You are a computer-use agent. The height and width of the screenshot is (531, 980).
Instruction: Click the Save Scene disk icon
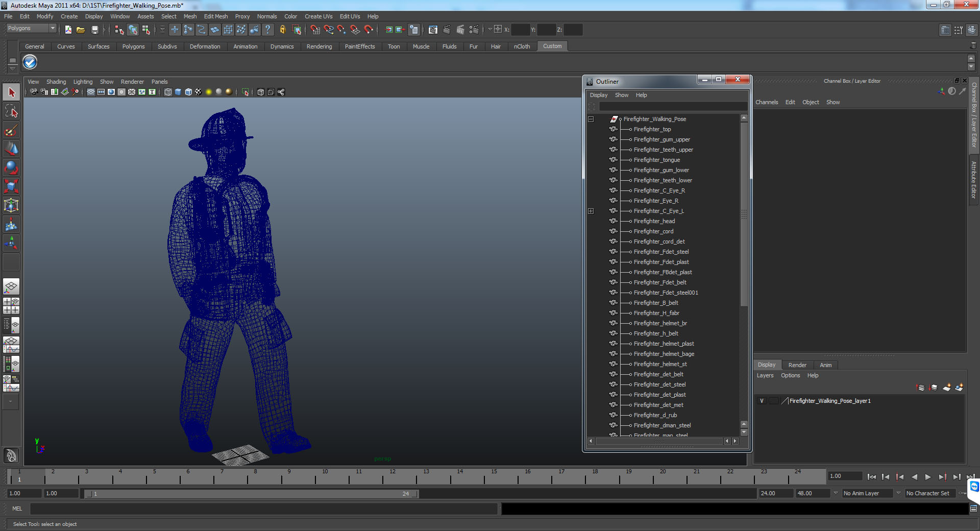pyautogui.click(x=94, y=30)
